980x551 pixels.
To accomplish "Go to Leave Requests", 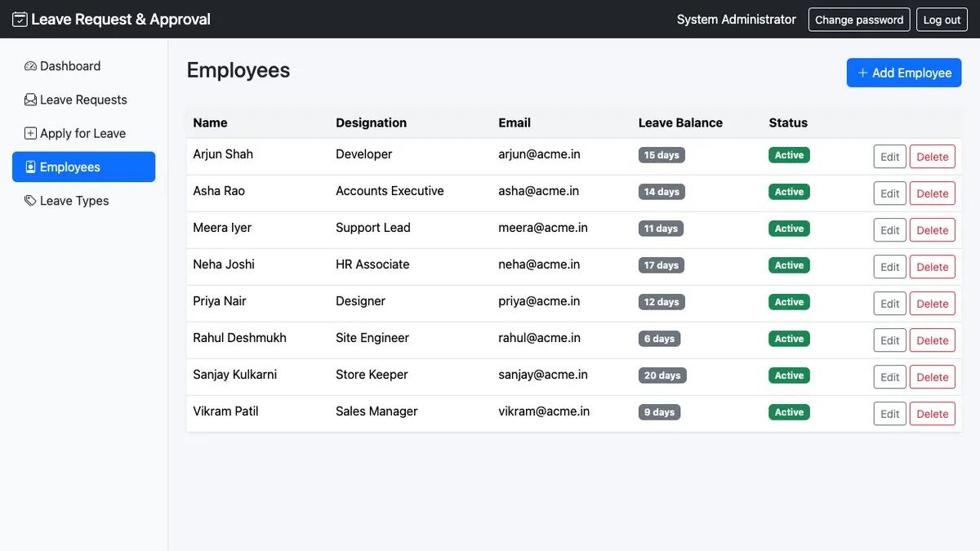I will click(83, 100).
